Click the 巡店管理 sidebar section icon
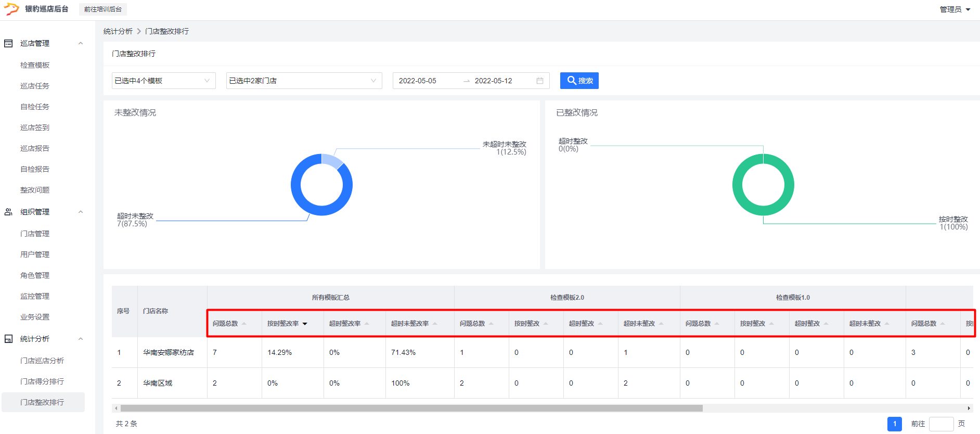 point(8,43)
